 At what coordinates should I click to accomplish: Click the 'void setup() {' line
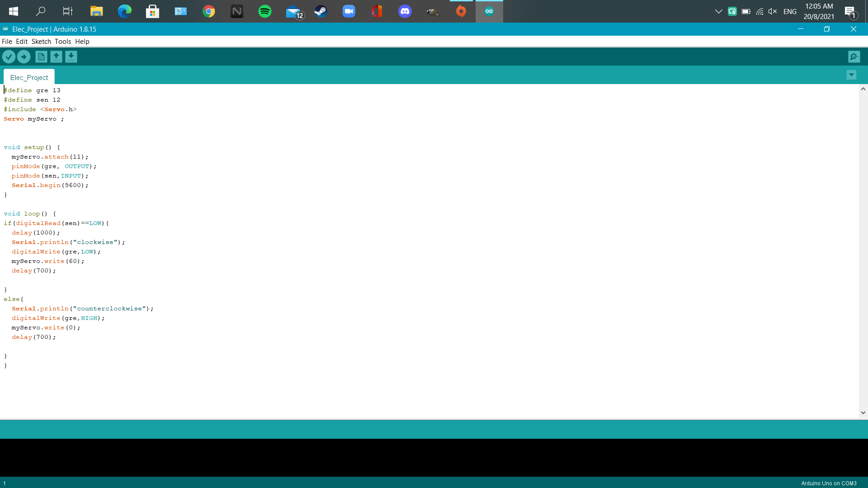(32, 147)
